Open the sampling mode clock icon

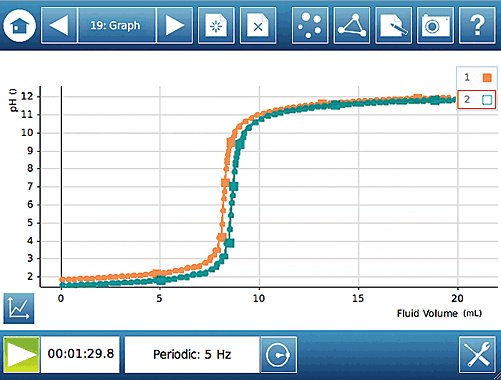click(x=278, y=354)
